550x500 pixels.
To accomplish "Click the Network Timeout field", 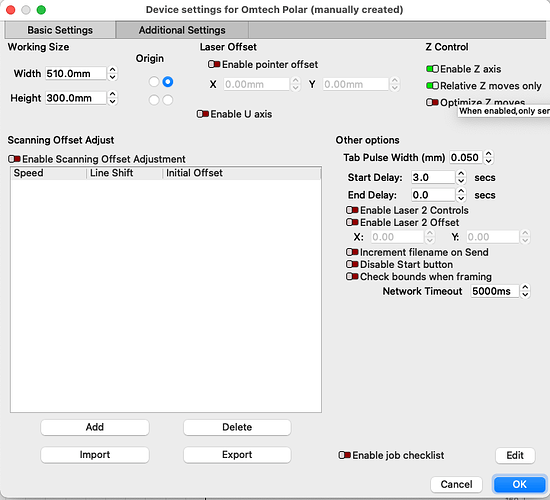I will coord(495,291).
